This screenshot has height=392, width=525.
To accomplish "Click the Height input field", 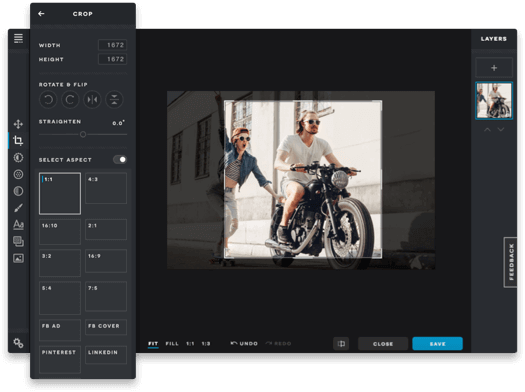I will (112, 59).
